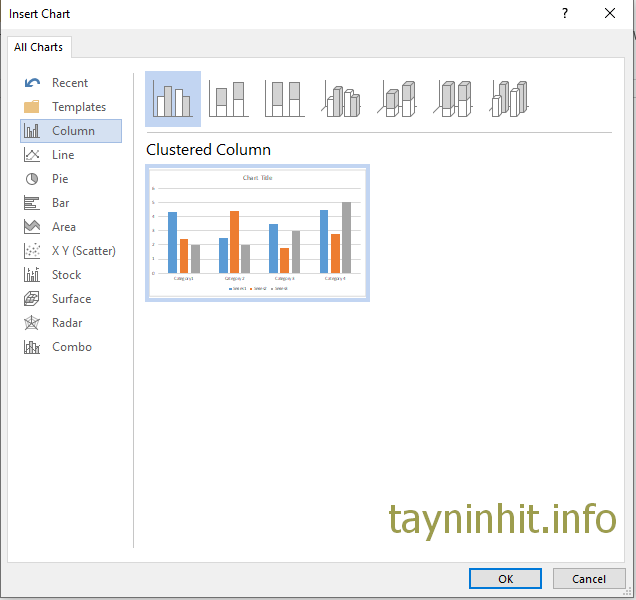
Task: Select the Clustered Column subtype icon
Action: [x=172, y=99]
